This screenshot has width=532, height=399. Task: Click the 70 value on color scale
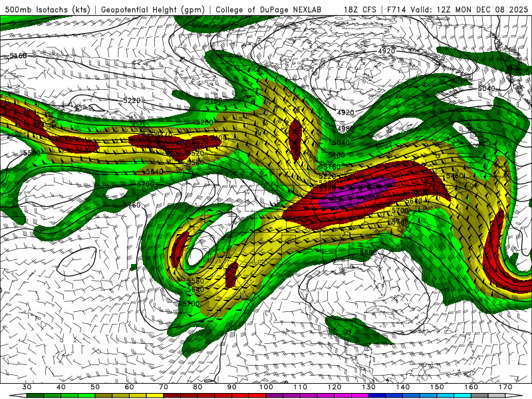coord(164,387)
